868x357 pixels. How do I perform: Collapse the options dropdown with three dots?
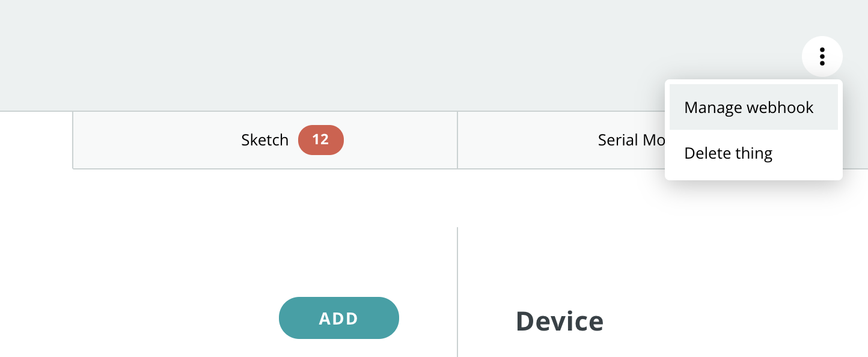tap(822, 56)
